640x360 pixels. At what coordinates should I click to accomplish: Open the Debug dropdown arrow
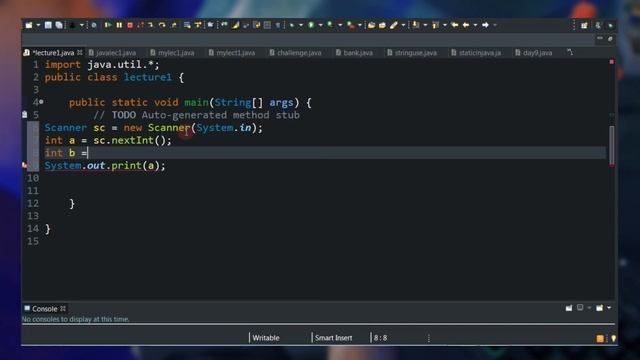(301, 25)
